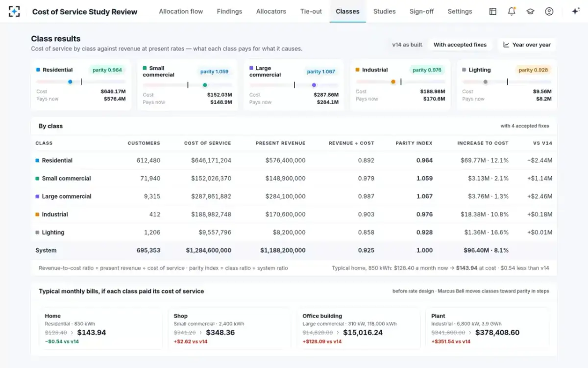Switch to the Allocators tab
This screenshot has height=368, width=588.
pos(271,11)
